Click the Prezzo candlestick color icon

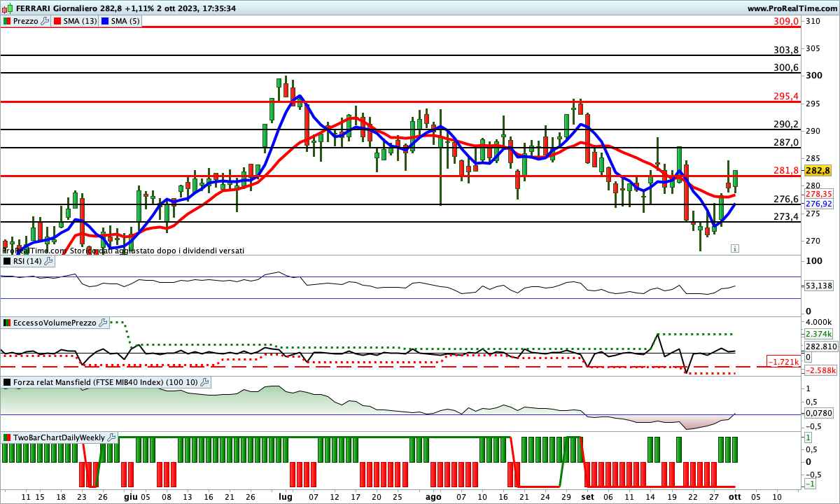coord(8,21)
